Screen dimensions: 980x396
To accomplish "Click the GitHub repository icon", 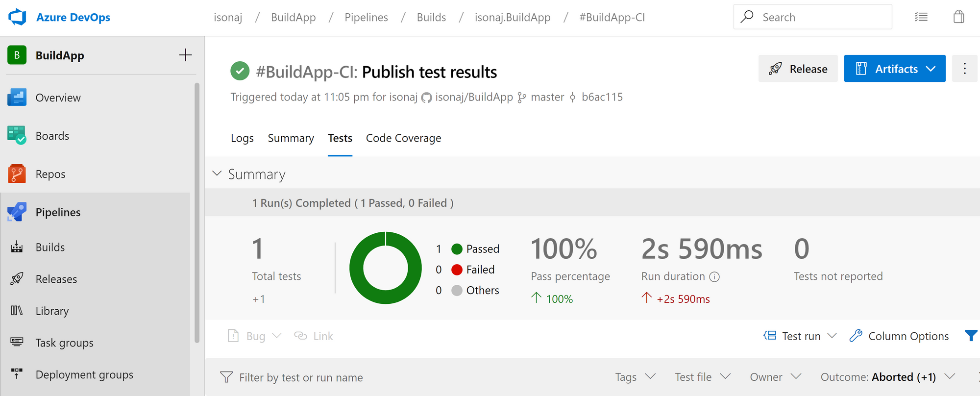I will [x=427, y=98].
